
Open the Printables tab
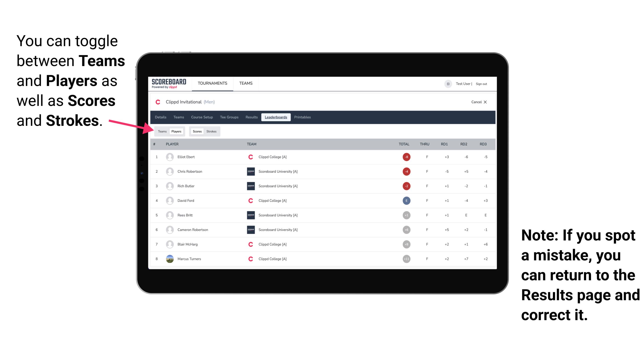click(x=303, y=117)
